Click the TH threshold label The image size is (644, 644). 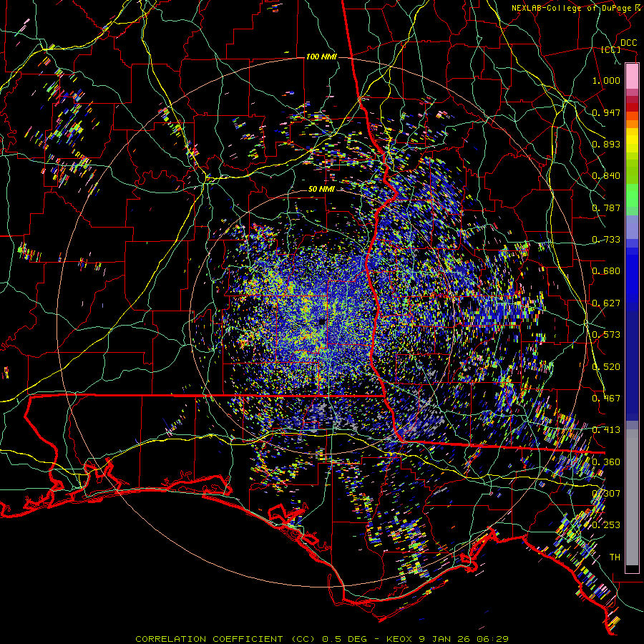(615, 557)
